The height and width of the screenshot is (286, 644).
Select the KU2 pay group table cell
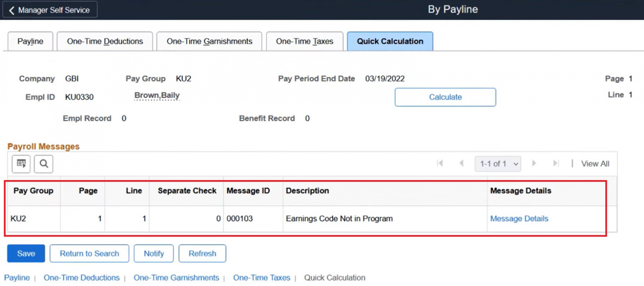pos(18,218)
